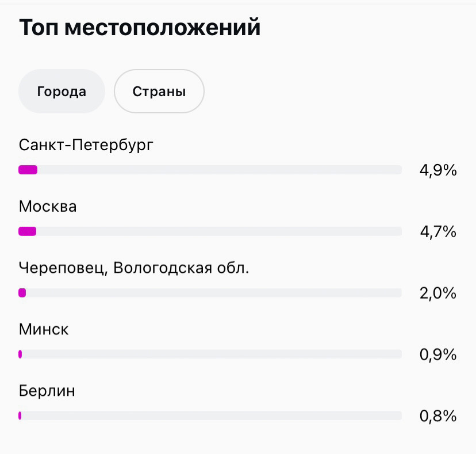This screenshot has height=454, width=476.
Task: Click the Москва progress bar
Action: point(210,231)
